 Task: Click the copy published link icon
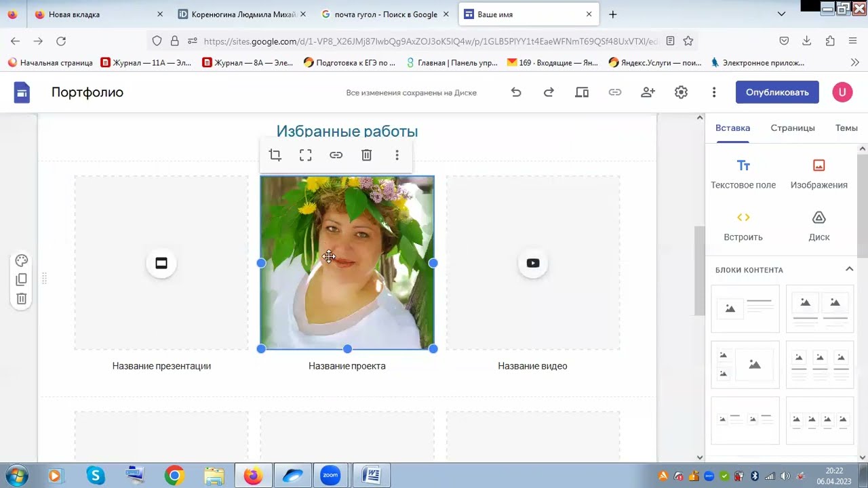coord(615,92)
